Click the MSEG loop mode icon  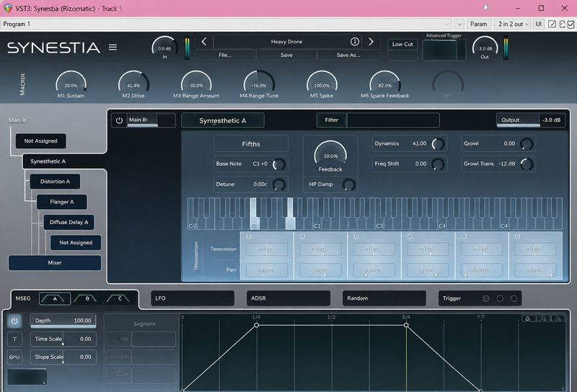[x=14, y=357]
